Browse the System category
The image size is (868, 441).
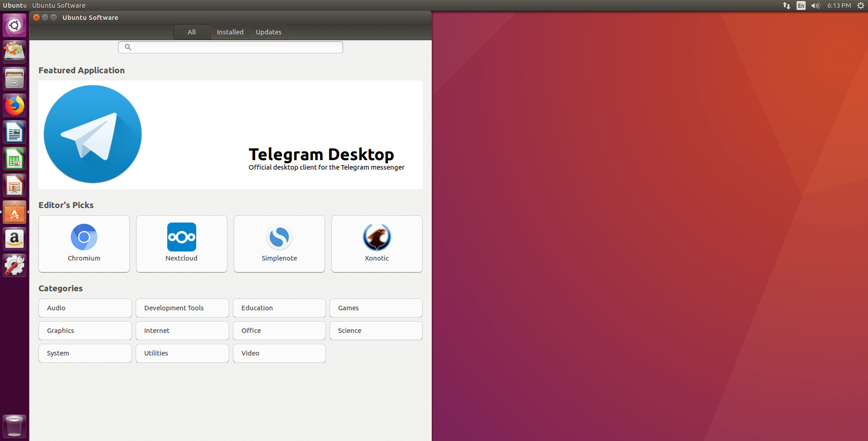pyautogui.click(x=85, y=353)
